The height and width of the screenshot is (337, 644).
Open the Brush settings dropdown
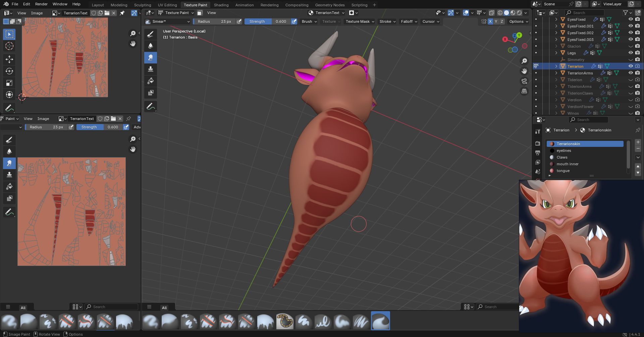point(309,21)
